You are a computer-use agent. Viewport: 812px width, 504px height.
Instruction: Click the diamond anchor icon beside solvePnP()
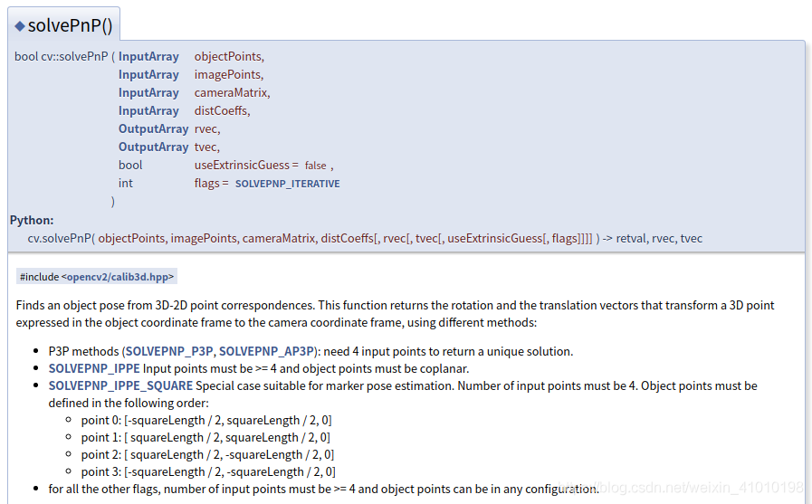point(20,25)
